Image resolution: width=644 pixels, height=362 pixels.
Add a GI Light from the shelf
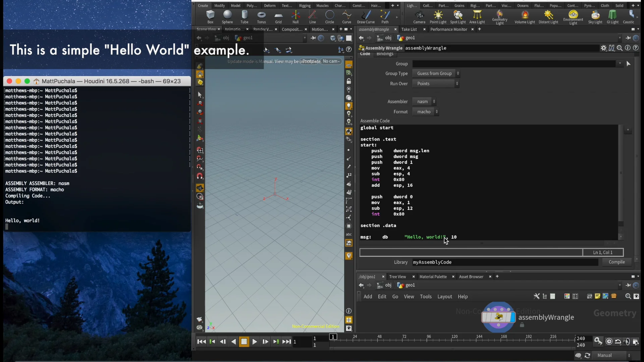click(612, 17)
